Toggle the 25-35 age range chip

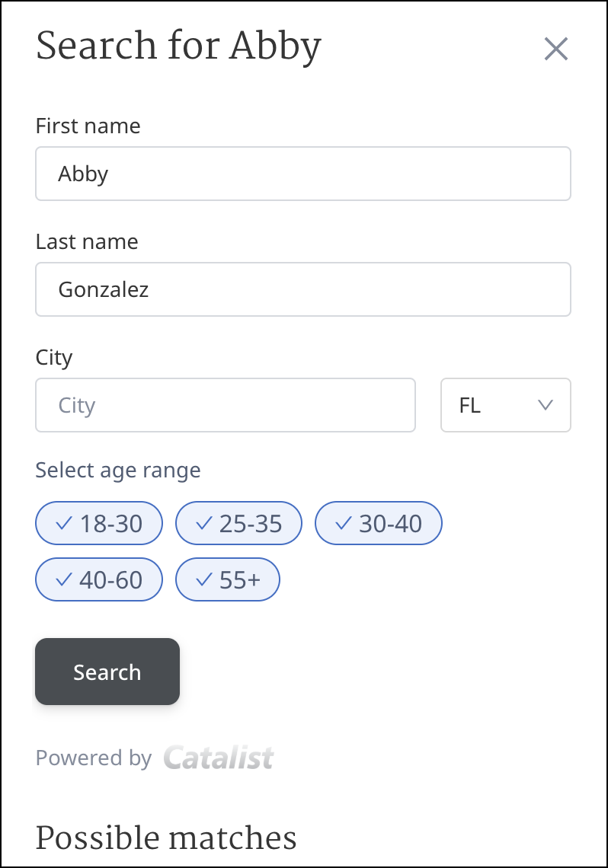pyautogui.click(x=238, y=523)
